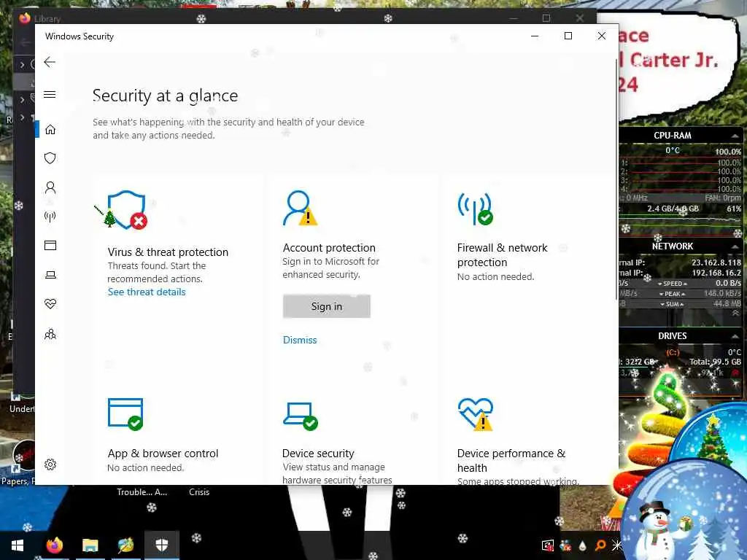
Task: Expand the second tree node in Library window
Action: click(x=23, y=99)
